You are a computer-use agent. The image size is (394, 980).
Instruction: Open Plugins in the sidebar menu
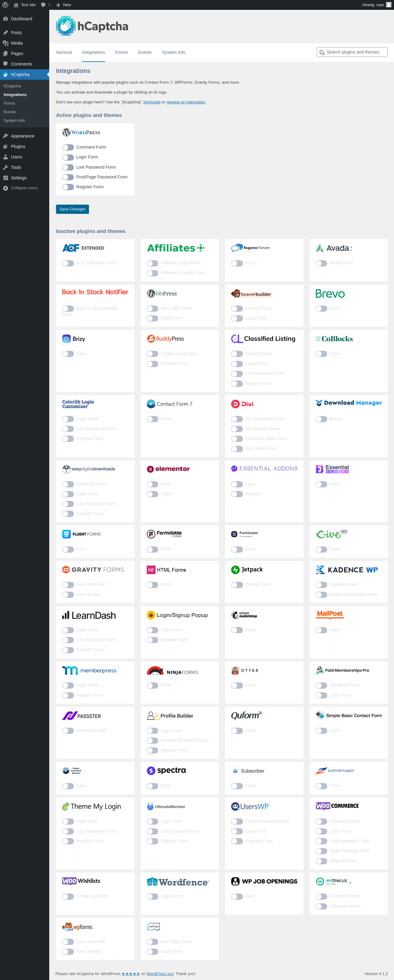pyautogui.click(x=24, y=146)
